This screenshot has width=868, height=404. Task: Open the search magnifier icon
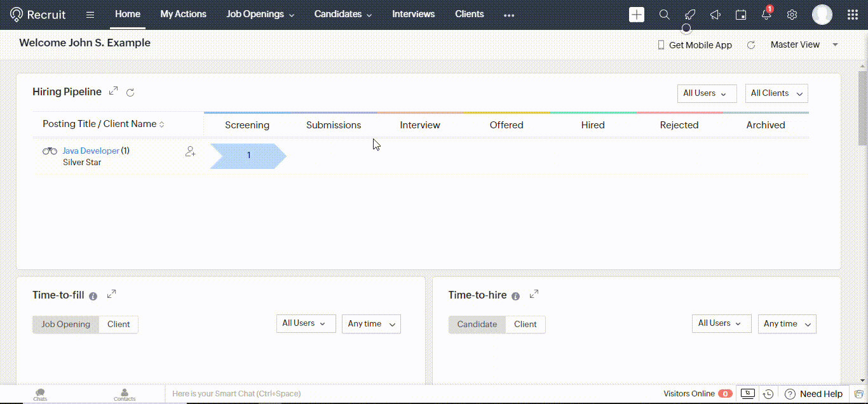point(664,15)
